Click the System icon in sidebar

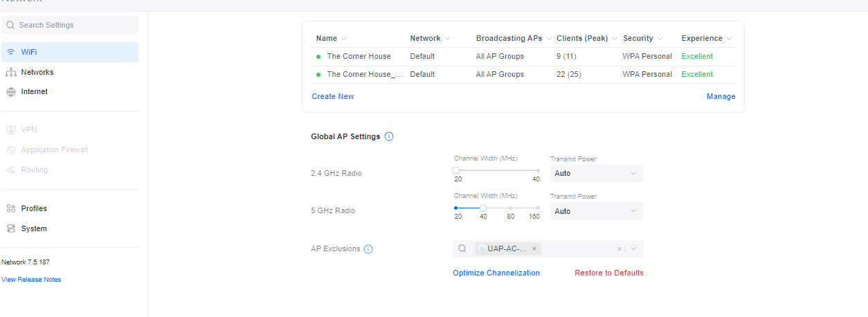pos(10,228)
